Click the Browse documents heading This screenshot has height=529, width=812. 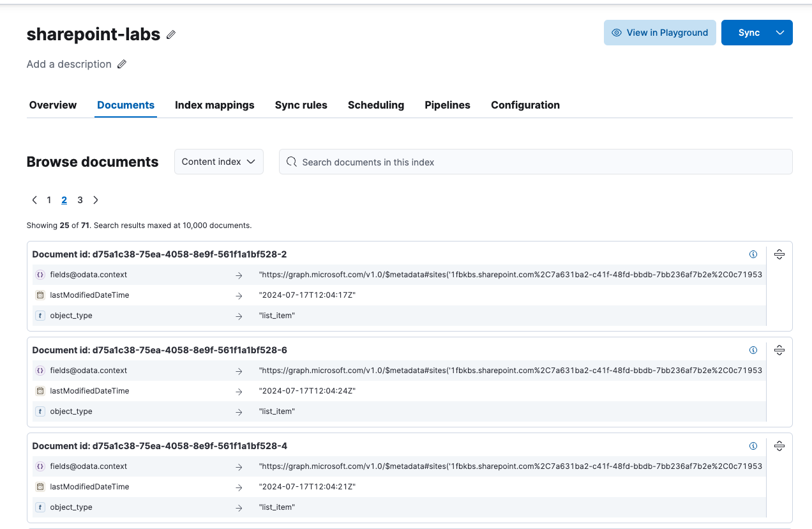point(93,162)
